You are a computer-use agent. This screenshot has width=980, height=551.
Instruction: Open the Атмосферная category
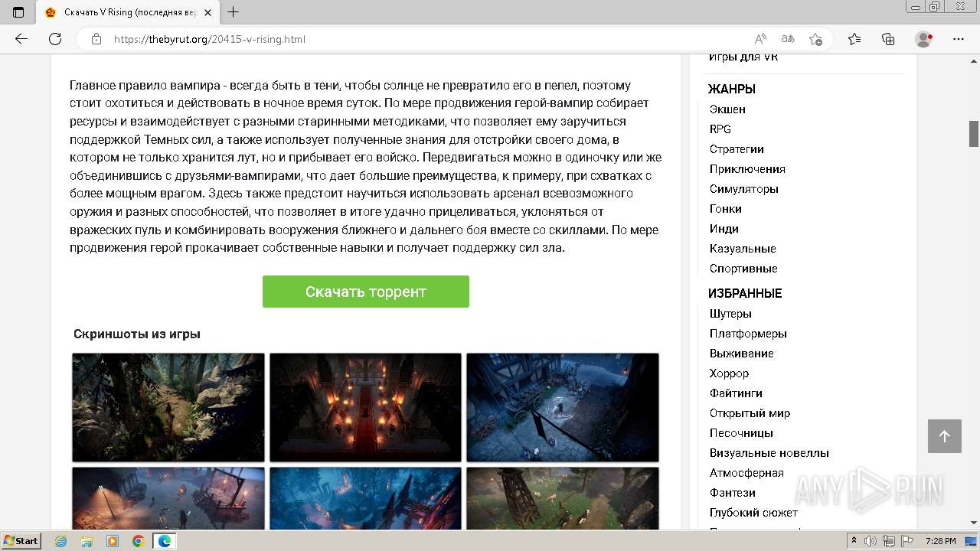746,473
